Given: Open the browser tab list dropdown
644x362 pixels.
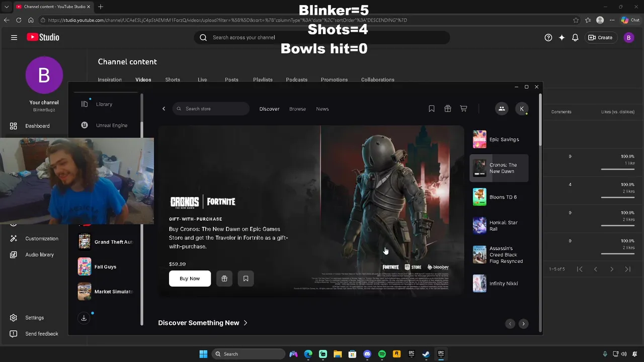Looking at the screenshot, I should click(x=7, y=7).
